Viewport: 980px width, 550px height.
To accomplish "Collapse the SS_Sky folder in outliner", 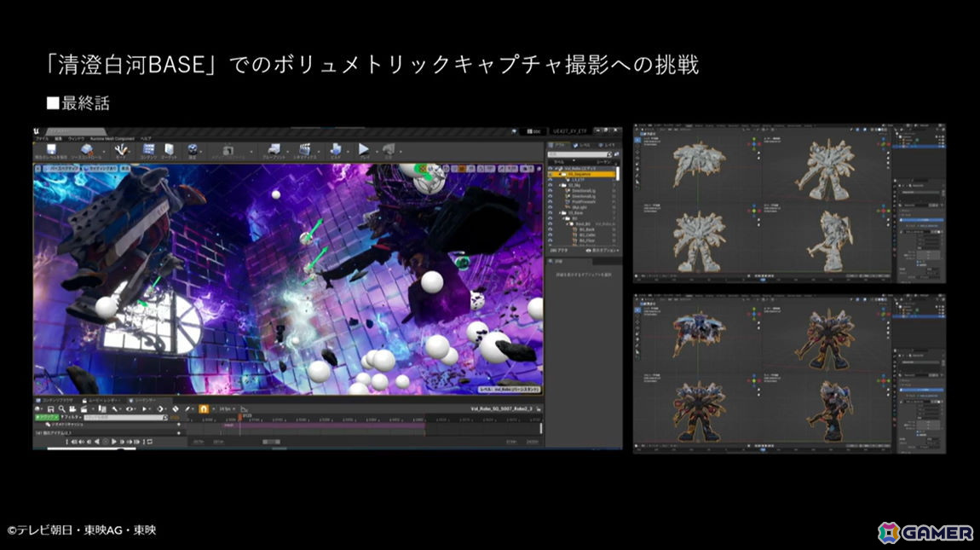I will [x=560, y=185].
